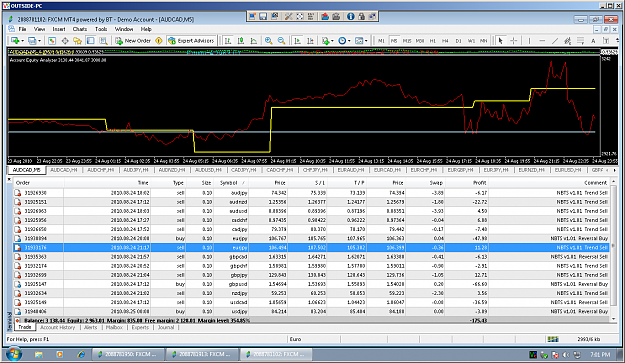This screenshot has width=625, height=363.
Task: Select the Trendline drawing tool
Action: pyautogui.click(x=555, y=41)
